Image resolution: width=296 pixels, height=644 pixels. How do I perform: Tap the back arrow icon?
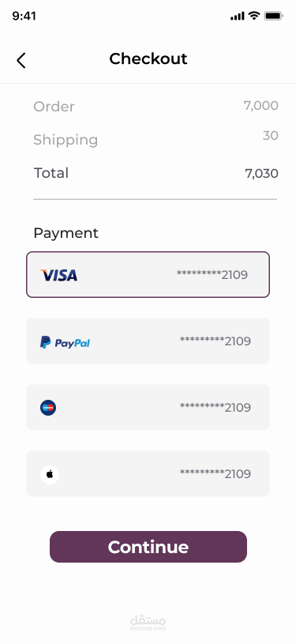click(x=21, y=60)
